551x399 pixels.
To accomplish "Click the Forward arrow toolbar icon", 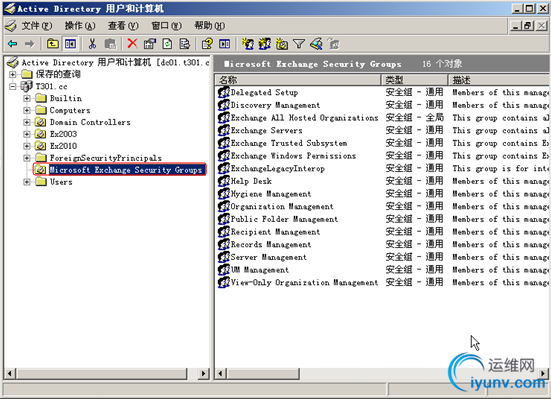I will 30,44.
